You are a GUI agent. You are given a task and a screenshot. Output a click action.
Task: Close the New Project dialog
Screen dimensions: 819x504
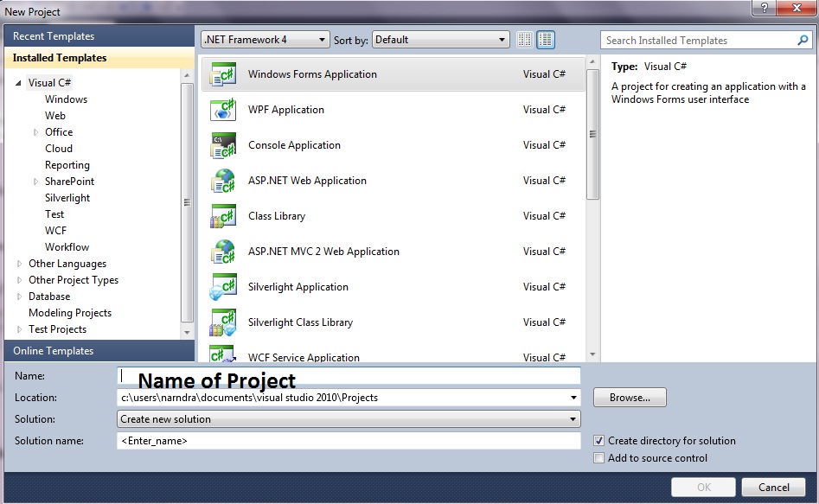pos(797,8)
